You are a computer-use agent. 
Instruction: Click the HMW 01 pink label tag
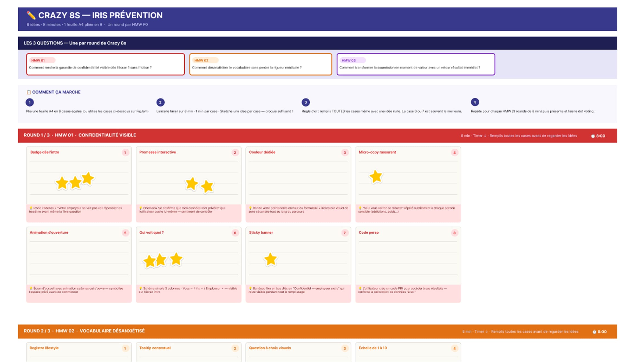tap(42, 60)
